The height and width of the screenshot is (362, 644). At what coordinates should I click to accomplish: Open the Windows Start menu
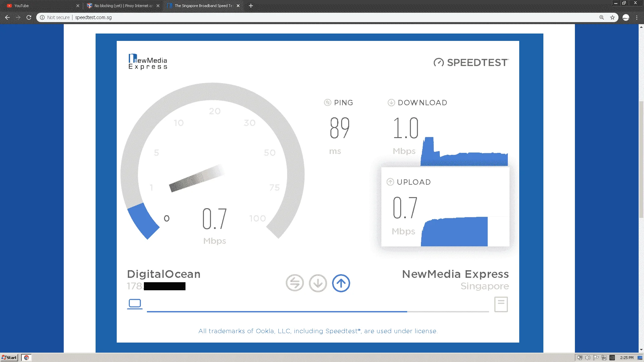pyautogui.click(x=9, y=358)
